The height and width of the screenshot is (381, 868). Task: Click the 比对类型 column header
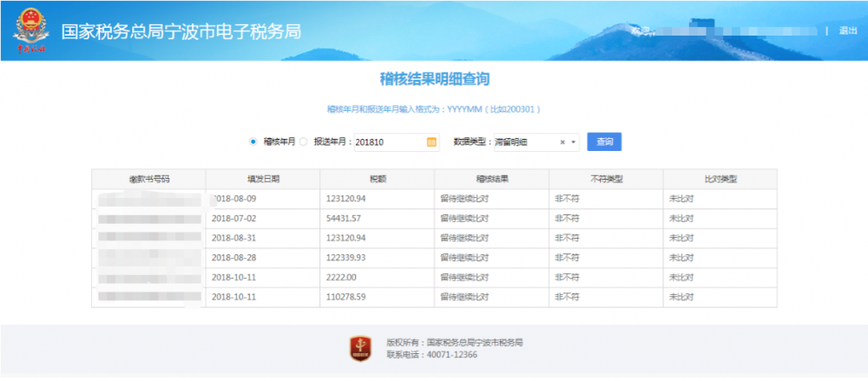tap(720, 179)
